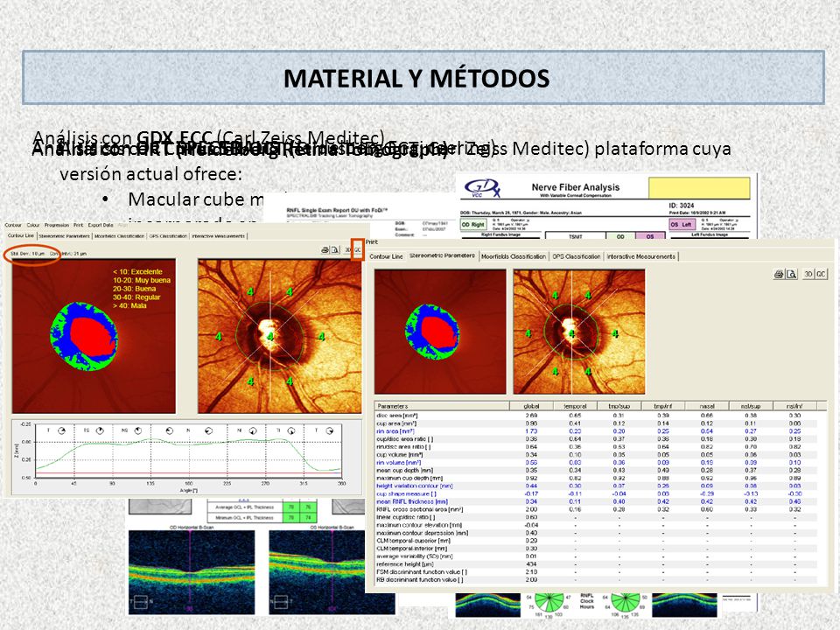Click 'cup shape measure' row label
This screenshot has height=630, width=840.
(x=406, y=493)
